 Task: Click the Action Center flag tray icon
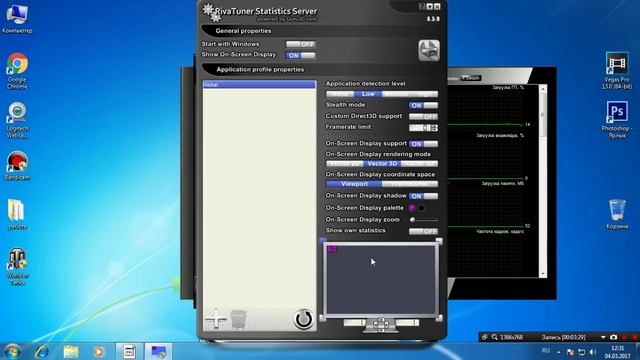coord(570,352)
